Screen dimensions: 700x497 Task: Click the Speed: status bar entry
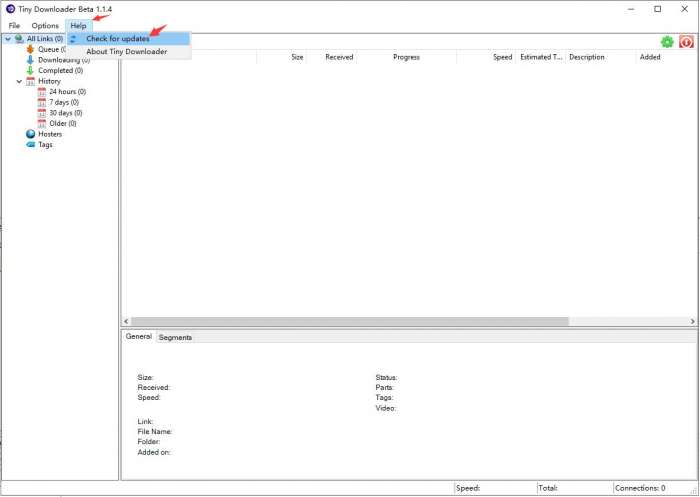[467, 488]
